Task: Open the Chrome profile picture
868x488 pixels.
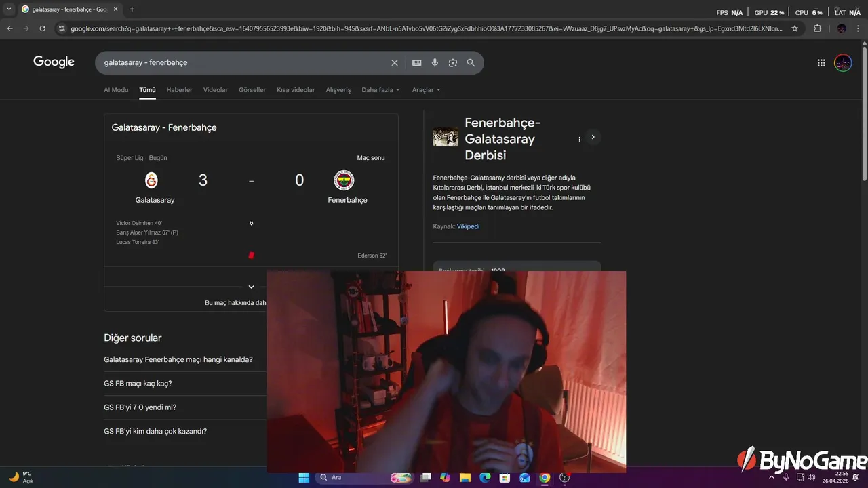Action: tap(842, 28)
